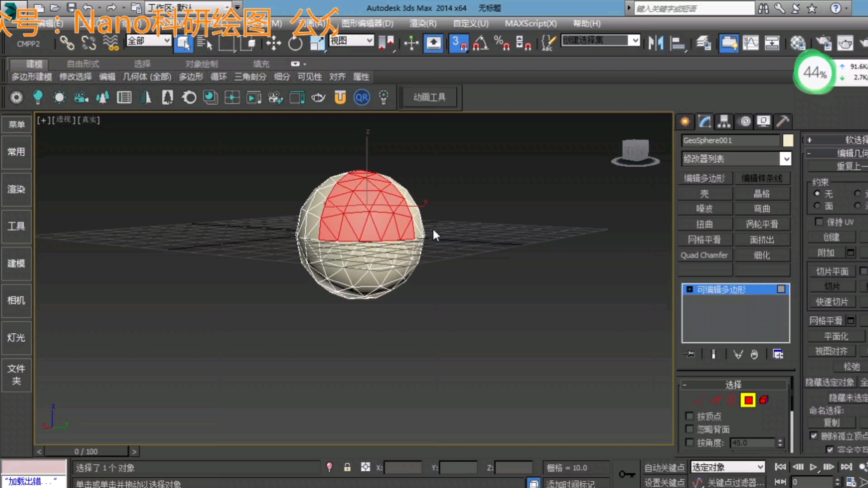Uncheck the 删除孤立顶点 checkbox
868x488 pixels.
pos(814,436)
